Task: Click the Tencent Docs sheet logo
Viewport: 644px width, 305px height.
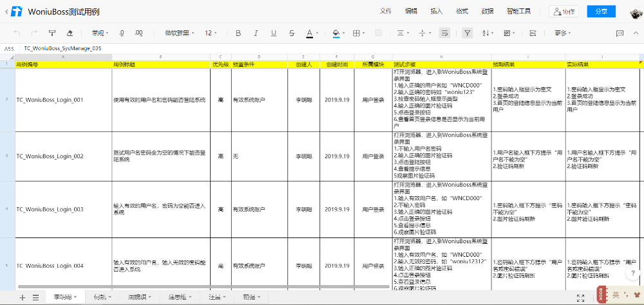Action: click(x=17, y=12)
